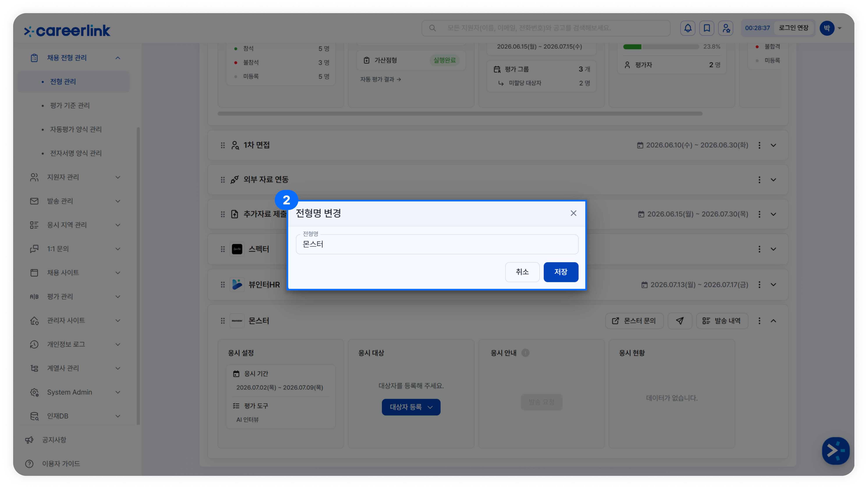Viewport: 868px width, 489px height.
Task: Open the profile dropdown arrow
Action: pos(840,28)
